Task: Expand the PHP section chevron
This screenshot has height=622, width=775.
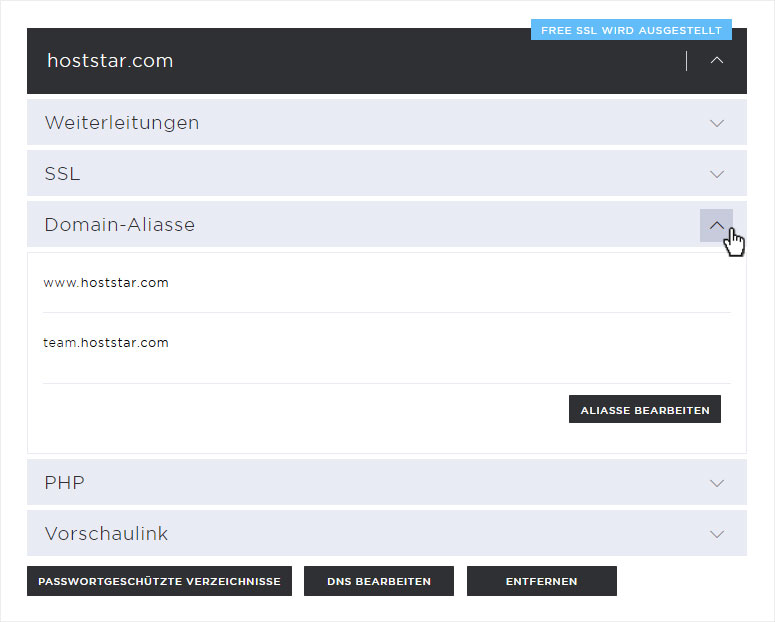Action: (717, 483)
